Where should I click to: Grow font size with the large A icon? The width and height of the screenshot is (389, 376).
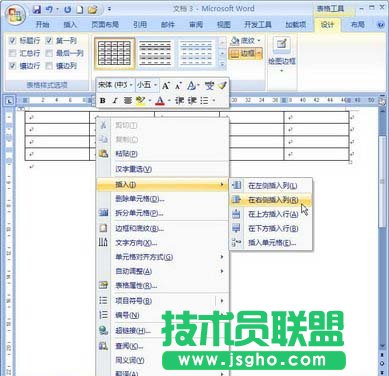(166, 86)
